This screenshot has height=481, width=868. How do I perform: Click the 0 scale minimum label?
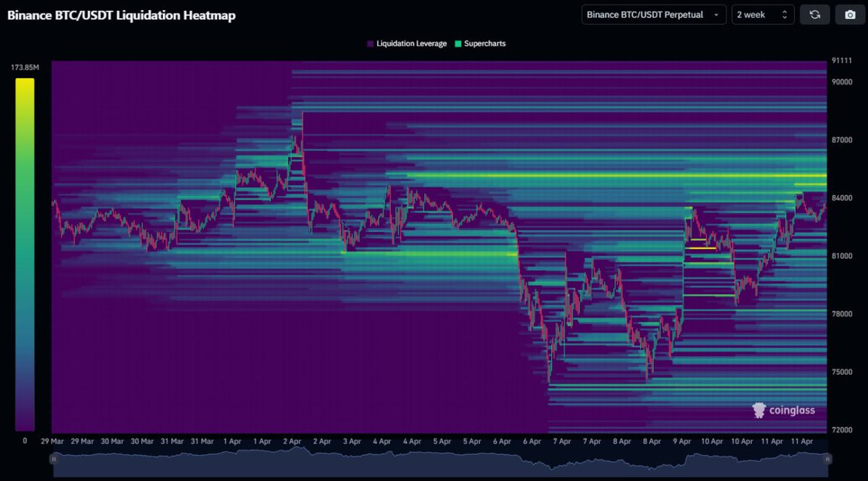25,440
